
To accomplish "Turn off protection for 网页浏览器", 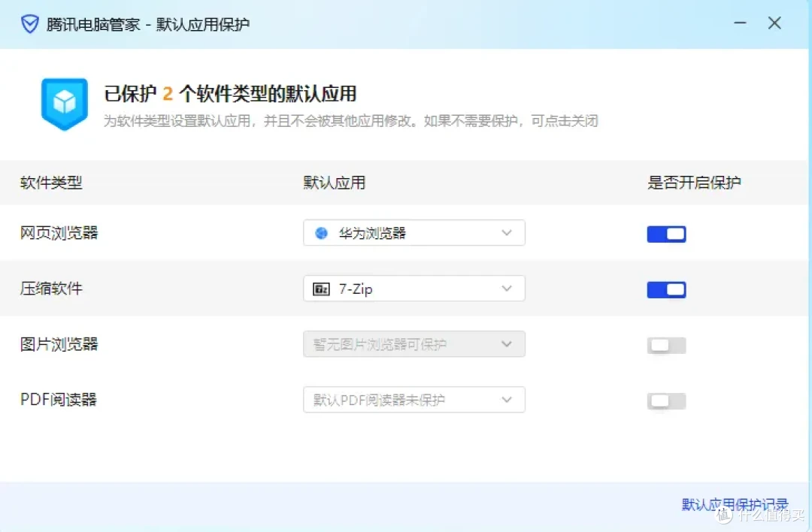I will coord(666,234).
